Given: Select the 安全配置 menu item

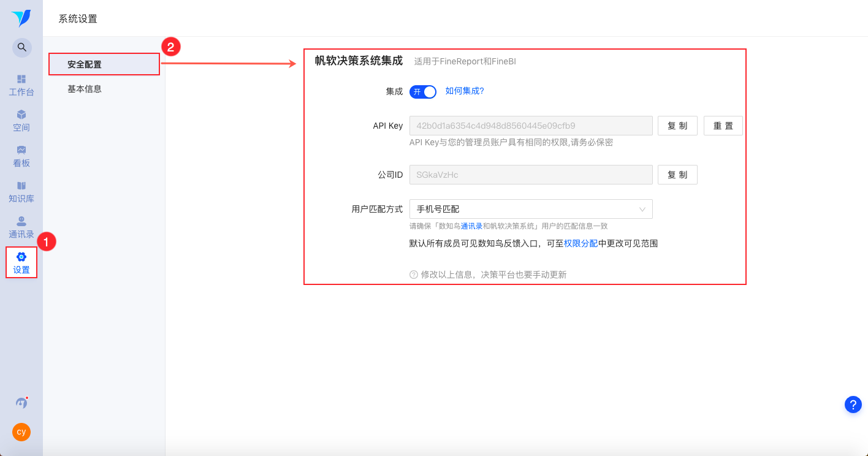Looking at the screenshot, I should (x=104, y=64).
